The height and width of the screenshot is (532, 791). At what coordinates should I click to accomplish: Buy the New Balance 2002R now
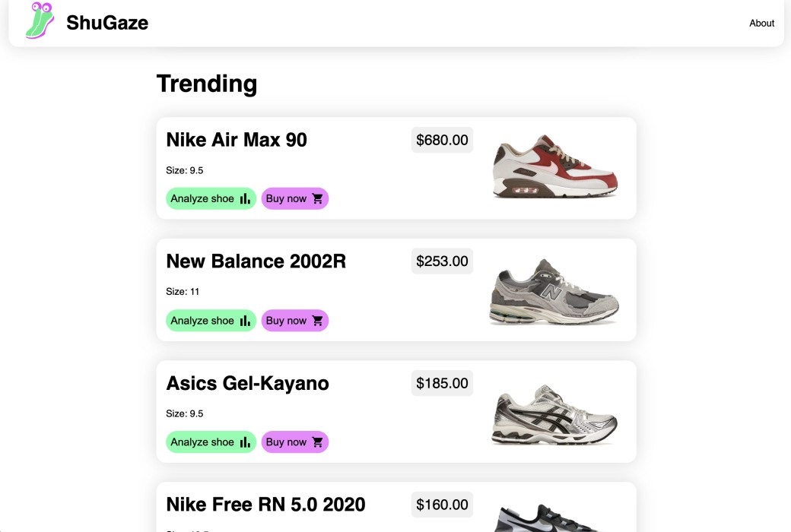pyautogui.click(x=295, y=321)
